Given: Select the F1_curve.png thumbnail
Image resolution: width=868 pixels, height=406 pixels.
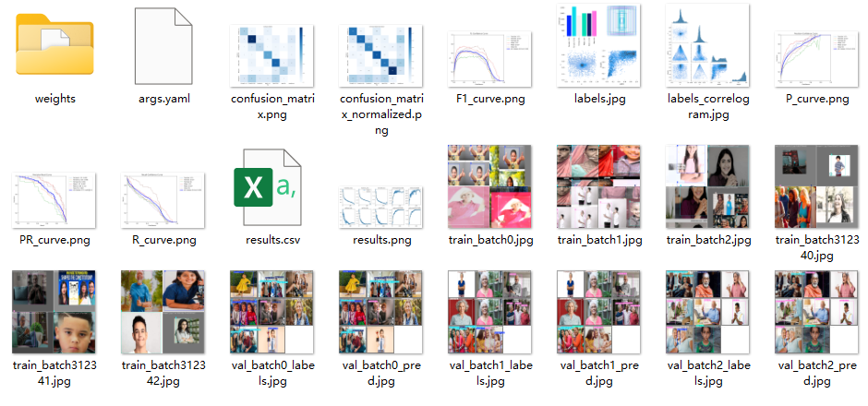Looking at the screenshot, I should coord(489,59).
